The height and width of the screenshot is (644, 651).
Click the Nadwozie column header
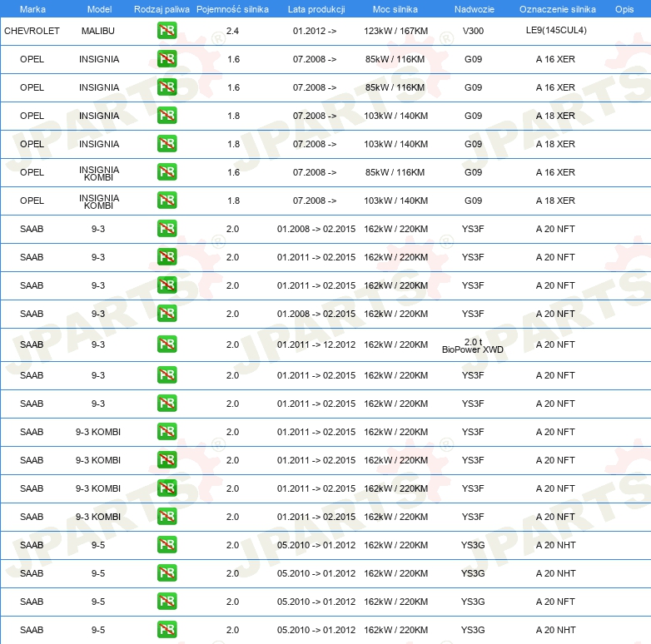(473, 8)
